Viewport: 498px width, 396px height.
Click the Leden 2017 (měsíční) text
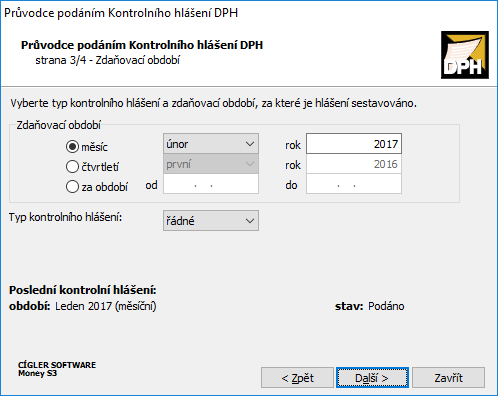pos(106,306)
